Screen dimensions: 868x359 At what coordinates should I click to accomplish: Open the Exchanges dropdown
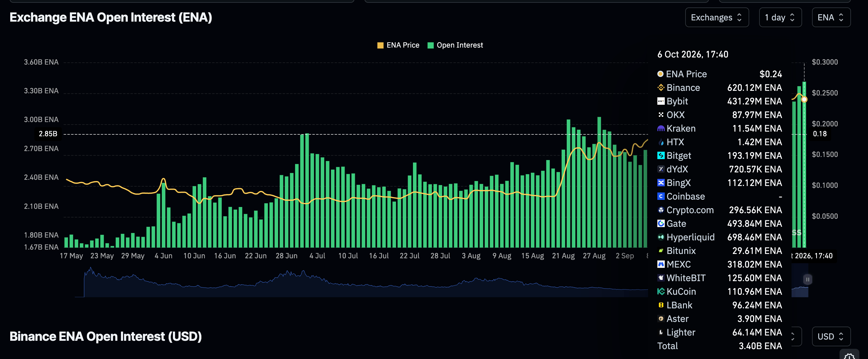pos(717,18)
